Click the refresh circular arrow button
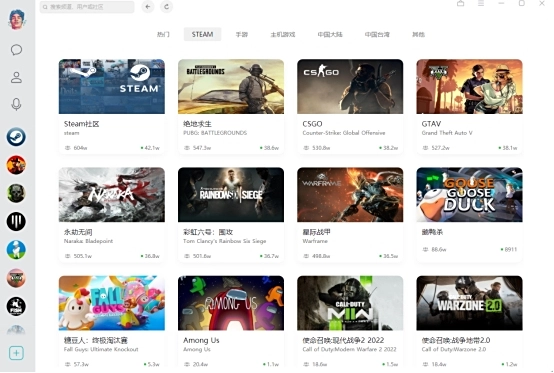Image resolution: width=554 pixels, height=373 pixels. [166, 7]
